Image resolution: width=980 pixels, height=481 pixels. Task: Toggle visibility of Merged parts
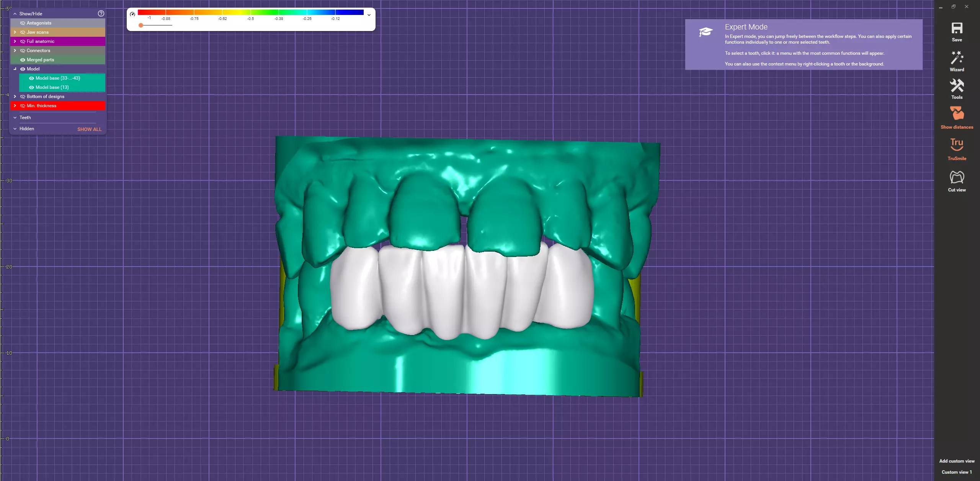coord(23,60)
